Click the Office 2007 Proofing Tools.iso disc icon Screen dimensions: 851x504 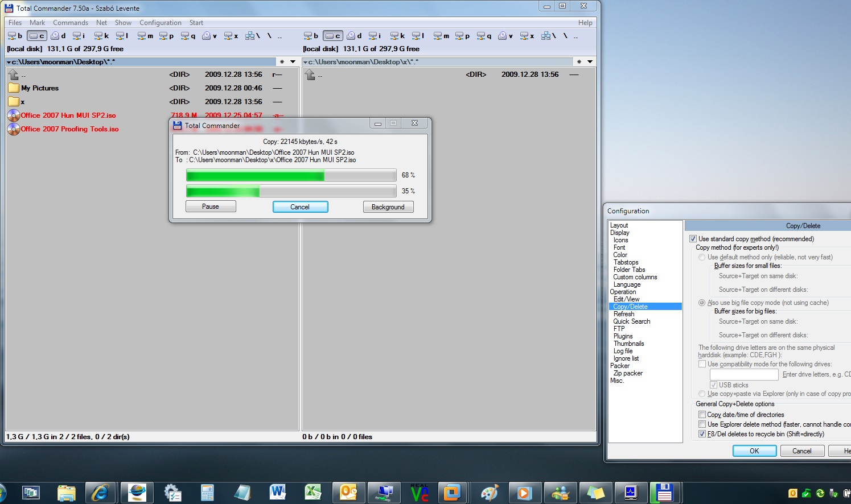pos(14,129)
